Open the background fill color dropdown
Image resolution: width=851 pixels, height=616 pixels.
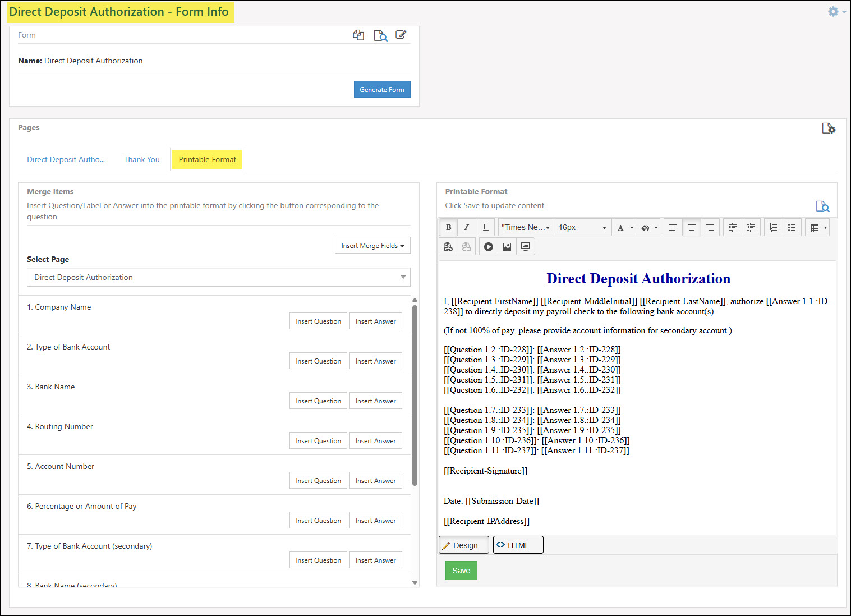pyautogui.click(x=648, y=227)
